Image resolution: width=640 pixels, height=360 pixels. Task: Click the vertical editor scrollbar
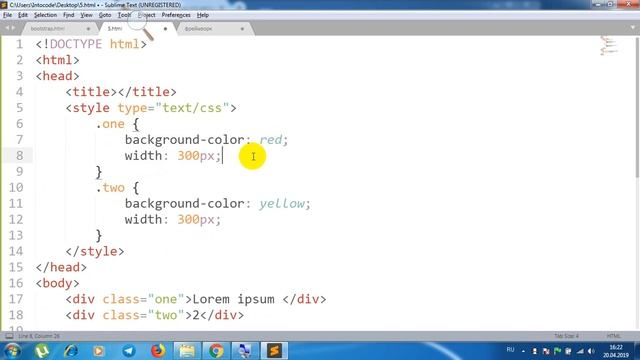pos(637,107)
